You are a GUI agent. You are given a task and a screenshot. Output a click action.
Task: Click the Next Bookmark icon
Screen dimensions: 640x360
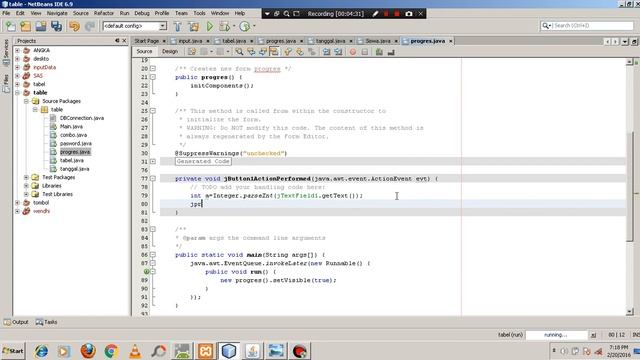click(300, 52)
